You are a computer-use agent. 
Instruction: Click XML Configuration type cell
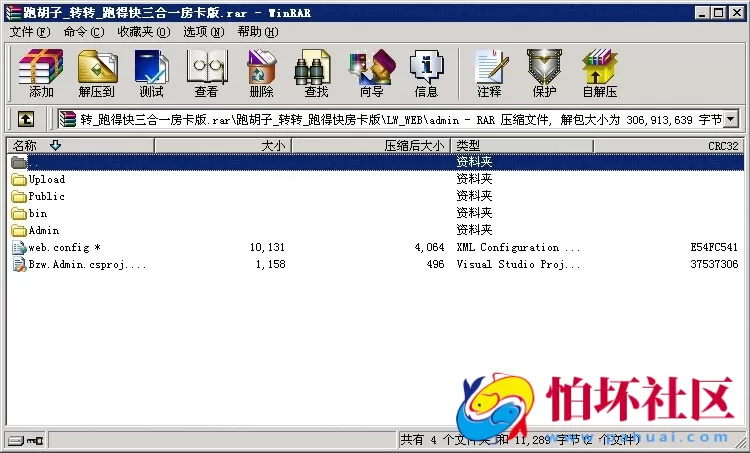518,248
